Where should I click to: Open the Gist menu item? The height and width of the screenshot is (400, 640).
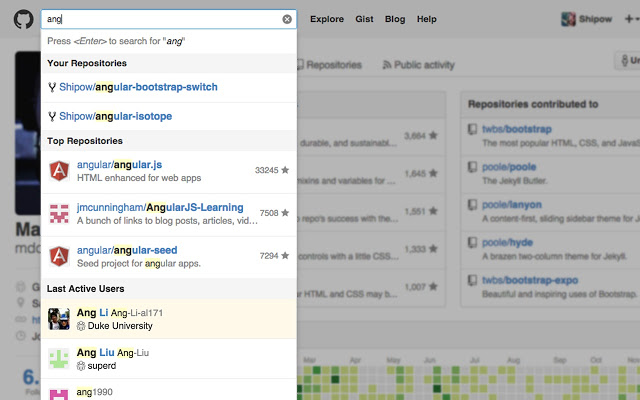364,19
